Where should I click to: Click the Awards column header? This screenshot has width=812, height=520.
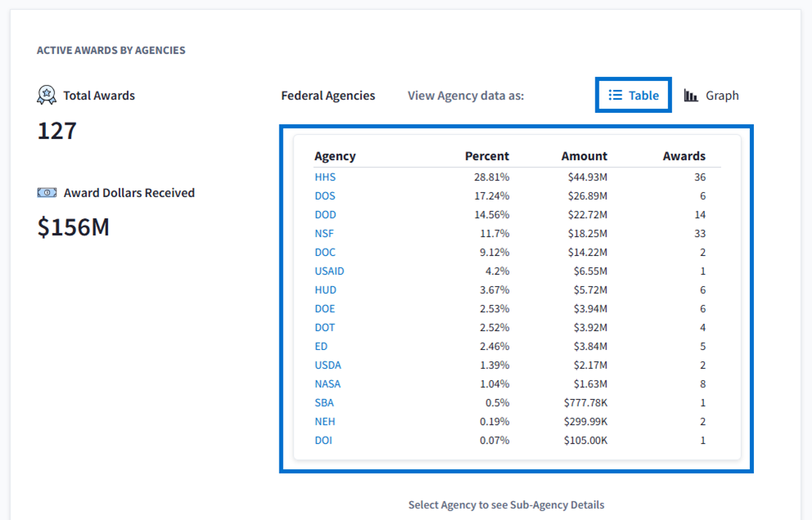(684, 156)
